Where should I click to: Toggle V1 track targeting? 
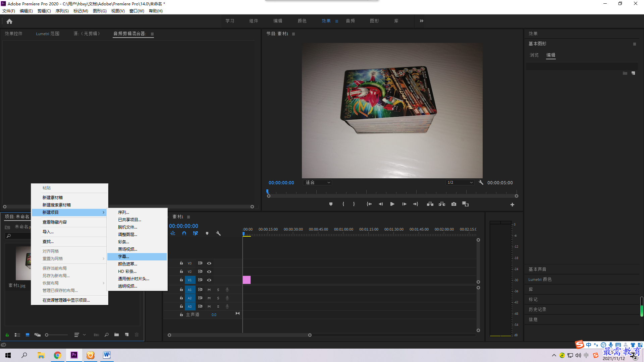coord(190,280)
